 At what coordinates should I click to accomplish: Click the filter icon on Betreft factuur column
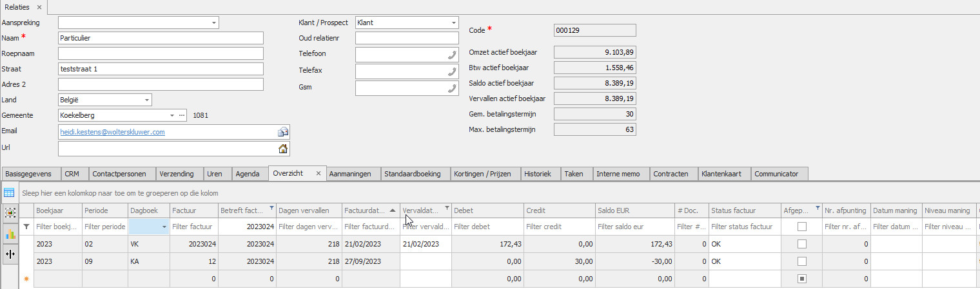click(x=271, y=208)
